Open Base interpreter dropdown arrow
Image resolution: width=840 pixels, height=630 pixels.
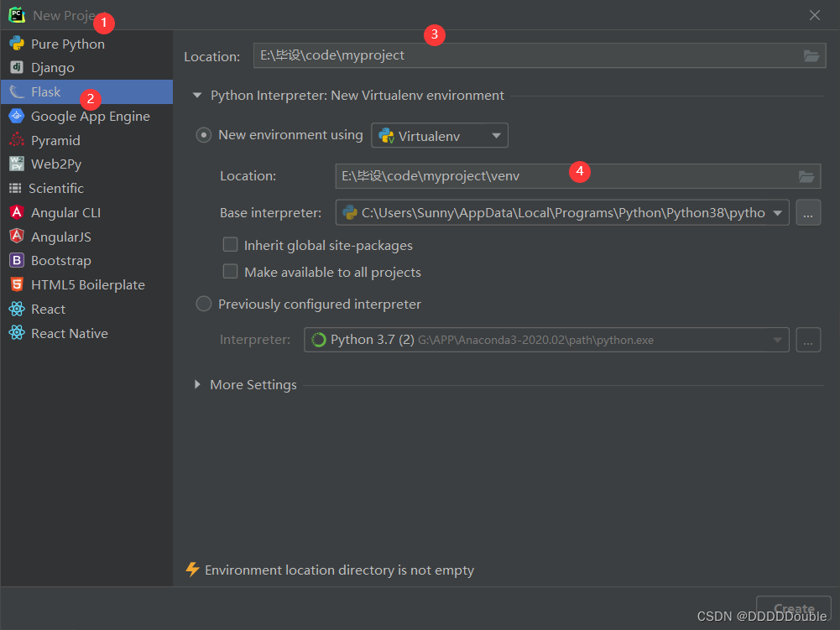pos(777,213)
